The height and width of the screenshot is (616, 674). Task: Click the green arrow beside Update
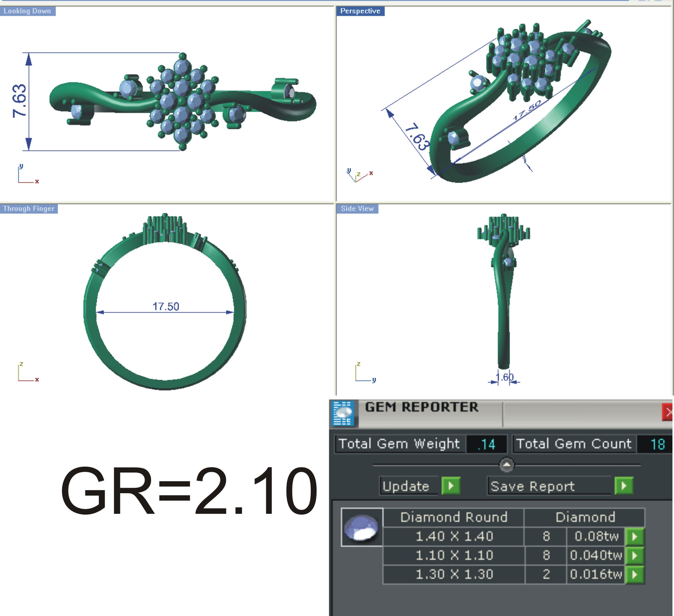point(450,485)
